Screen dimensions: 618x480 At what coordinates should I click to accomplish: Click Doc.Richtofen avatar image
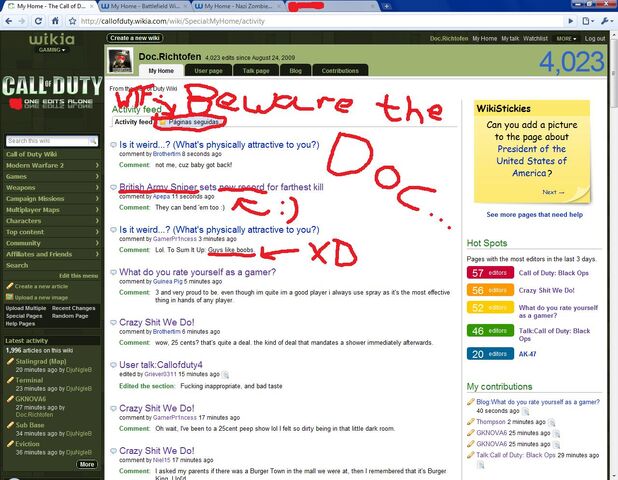click(121, 61)
